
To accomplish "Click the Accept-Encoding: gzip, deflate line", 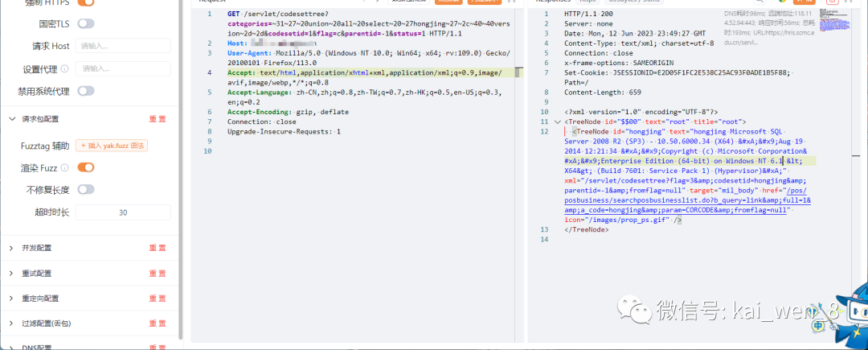I will coord(288,112).
